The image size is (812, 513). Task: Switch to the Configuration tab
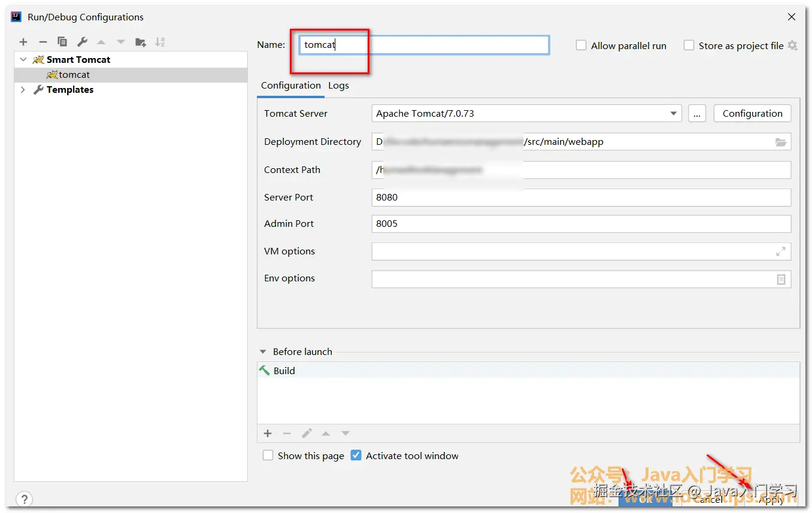click(291, 86)
